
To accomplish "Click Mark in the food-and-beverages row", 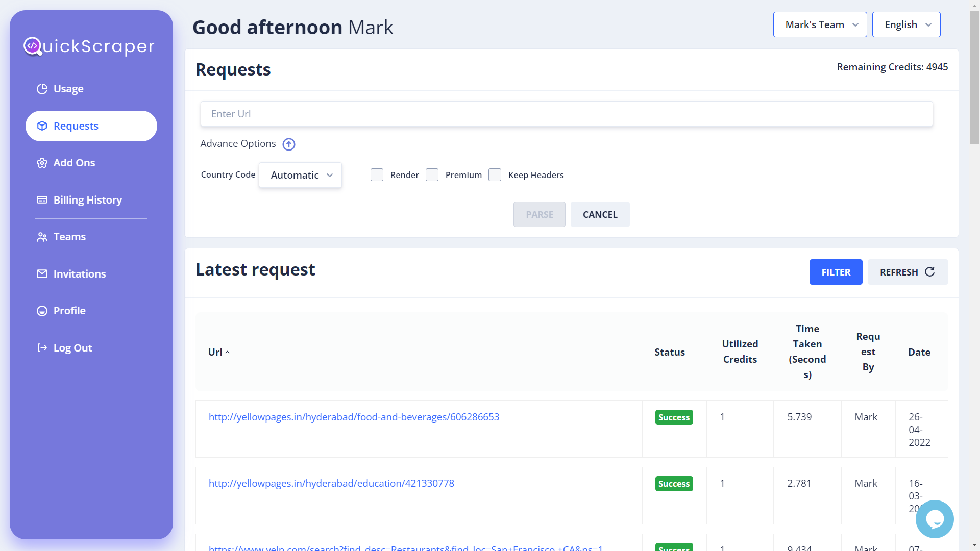I will [866, 417].
